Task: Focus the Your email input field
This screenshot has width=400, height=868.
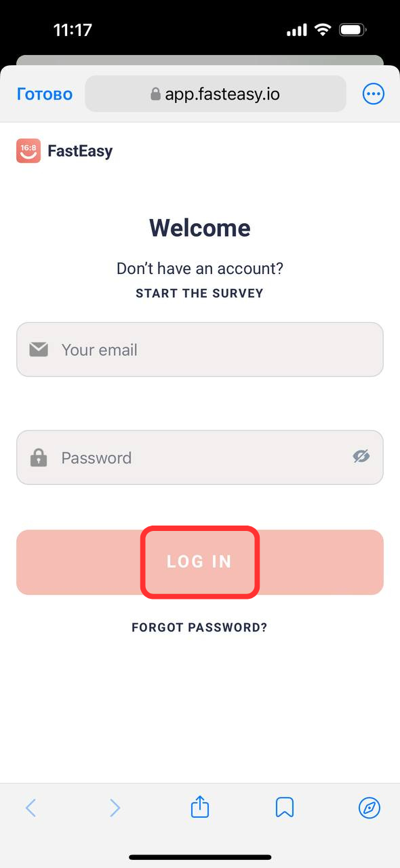Action: [200, 349]
